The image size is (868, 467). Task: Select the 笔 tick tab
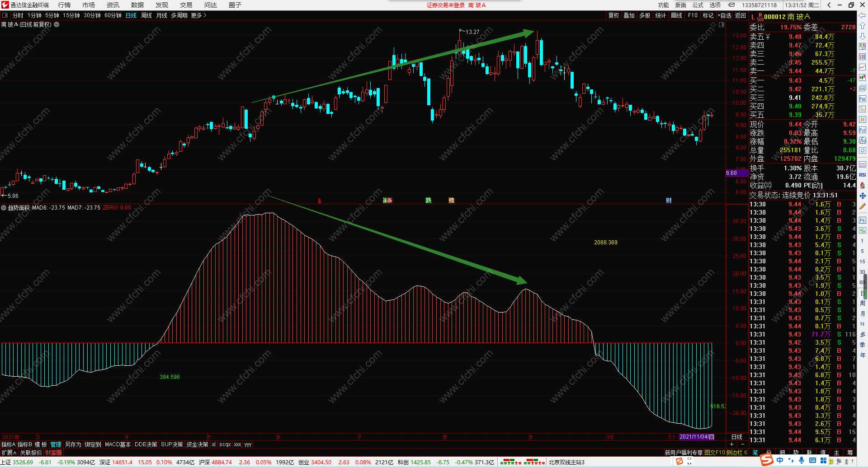(755, 453)
